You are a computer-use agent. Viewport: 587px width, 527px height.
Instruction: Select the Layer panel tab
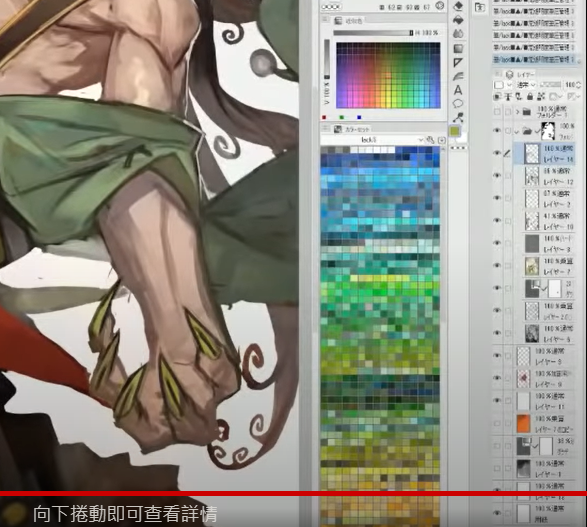pos(521,74)
